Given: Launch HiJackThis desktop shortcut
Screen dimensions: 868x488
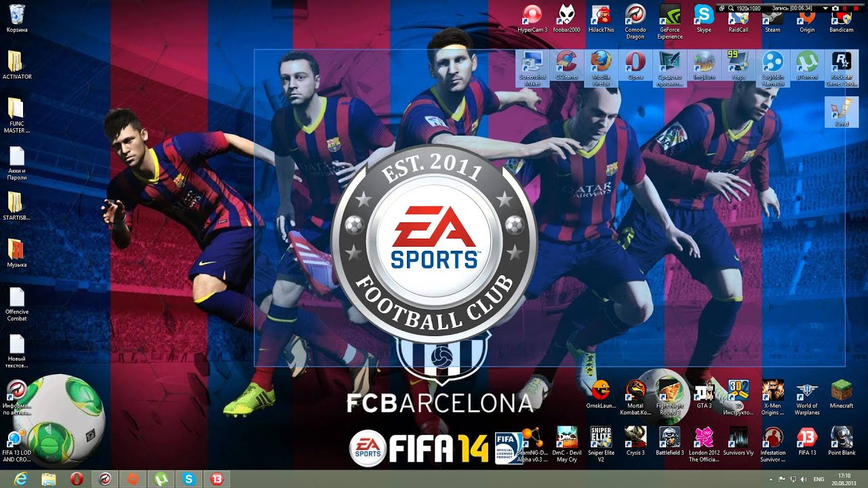Looking at the screenshot, I should [601, 18].
